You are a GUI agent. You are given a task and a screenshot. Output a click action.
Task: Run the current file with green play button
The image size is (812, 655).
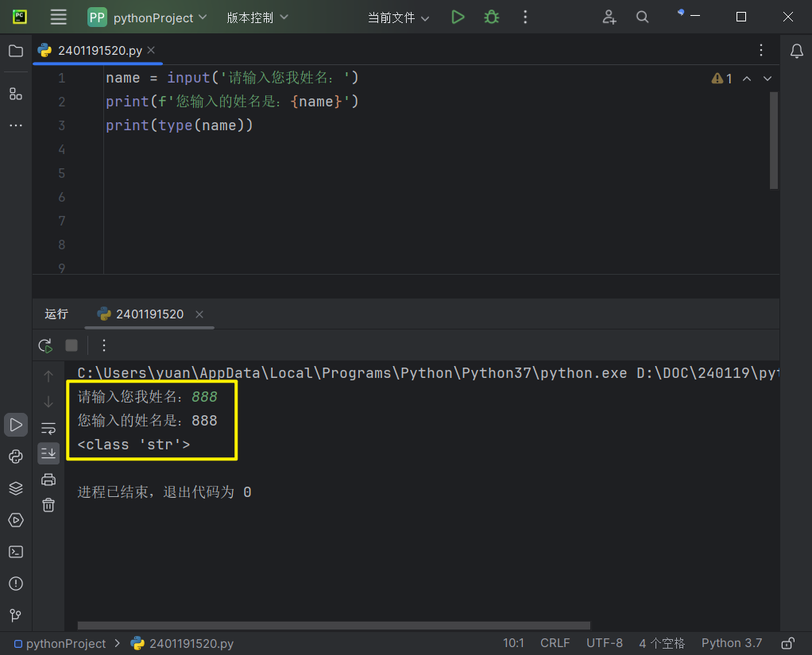click(458, 17)
